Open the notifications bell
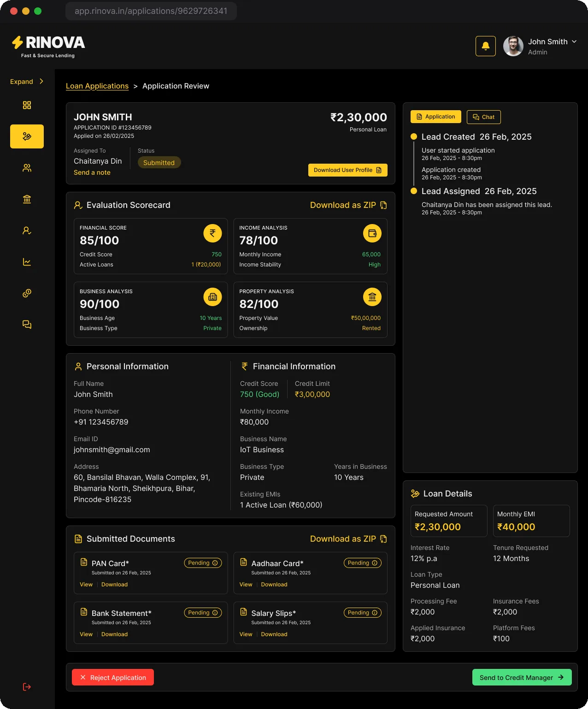588x709 pixels. 486,46
